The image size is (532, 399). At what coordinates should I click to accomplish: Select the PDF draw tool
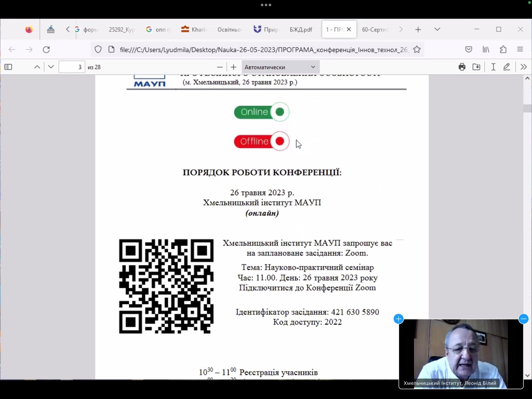(x=506, y=67)
